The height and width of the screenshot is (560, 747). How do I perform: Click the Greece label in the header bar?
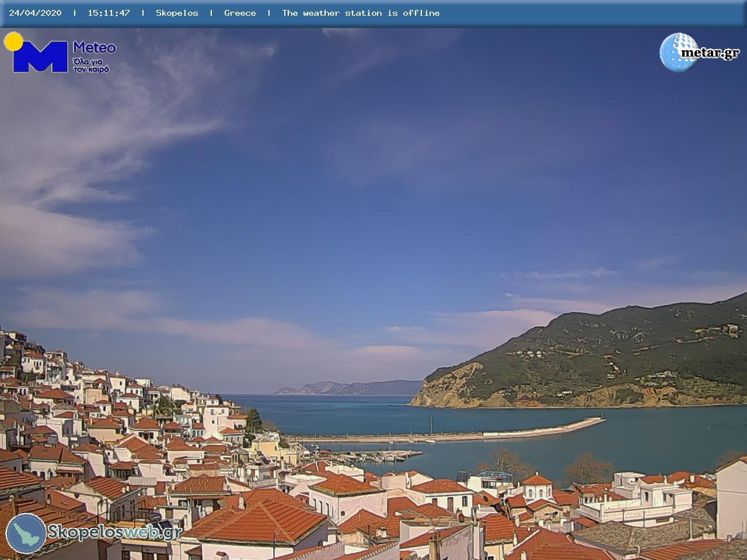[240, 13]
